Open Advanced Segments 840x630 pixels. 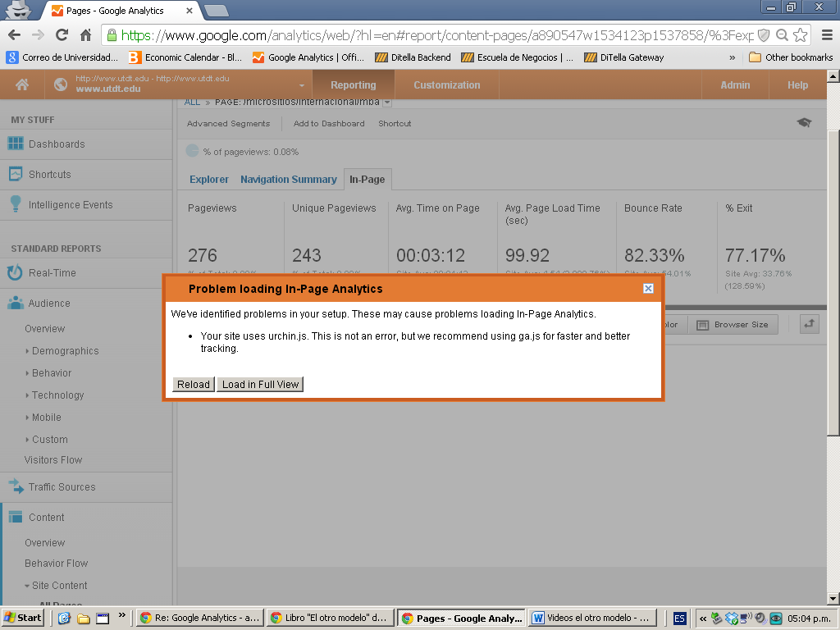tap(228, 124)
